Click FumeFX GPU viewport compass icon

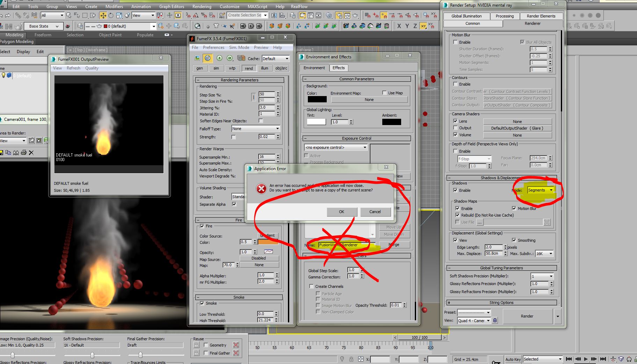208,58
